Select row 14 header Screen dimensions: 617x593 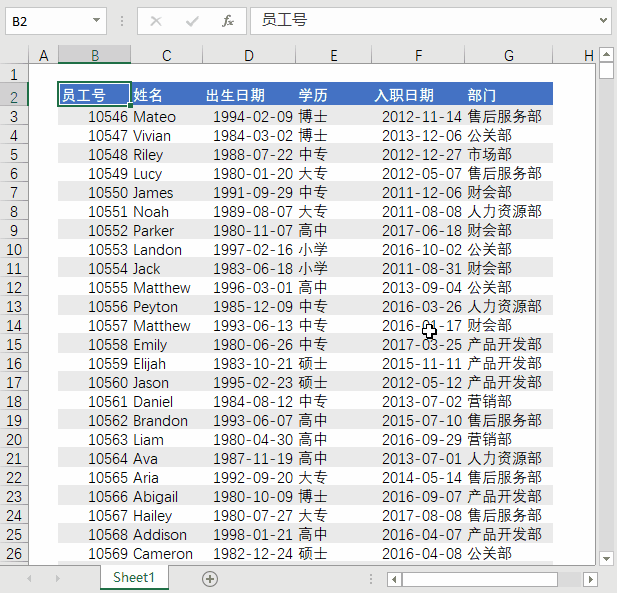tap(13, 326)
